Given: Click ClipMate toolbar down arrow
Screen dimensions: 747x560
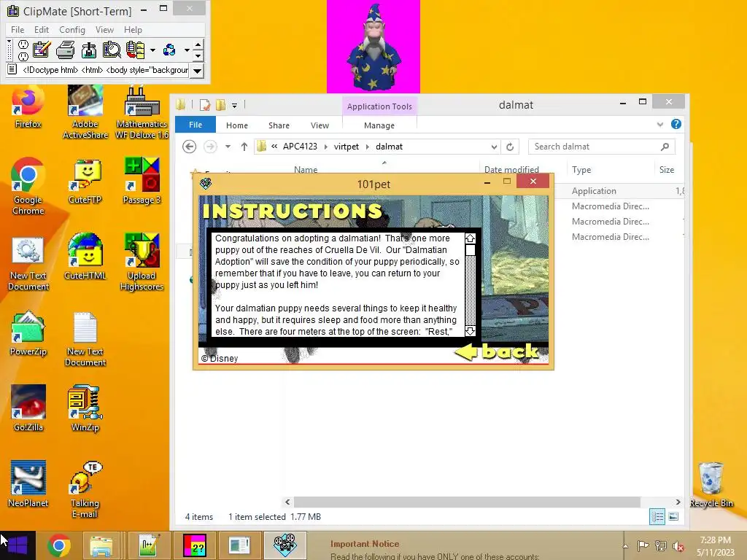Looking at the screenshot, I should pos(198,55).
